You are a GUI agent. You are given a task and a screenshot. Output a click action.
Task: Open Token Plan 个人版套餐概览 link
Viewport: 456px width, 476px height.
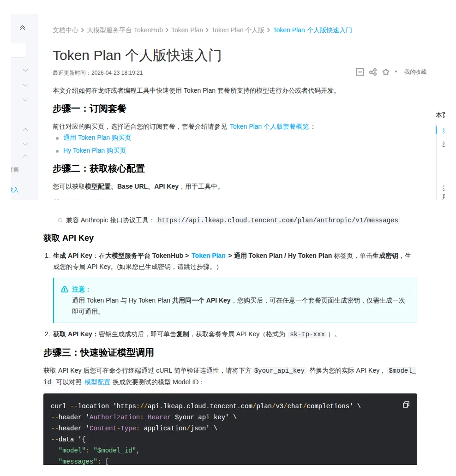pos(269,126)
